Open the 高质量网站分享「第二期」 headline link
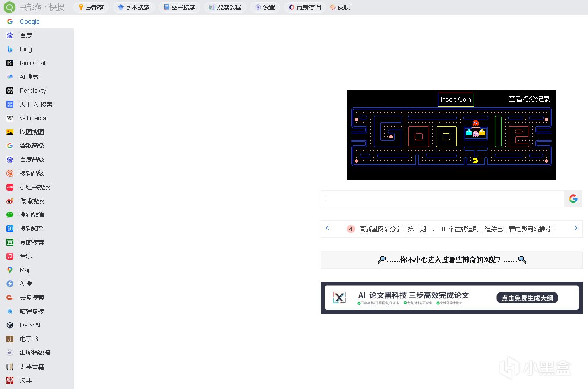The image size is (588, 389). click(457, 229)
